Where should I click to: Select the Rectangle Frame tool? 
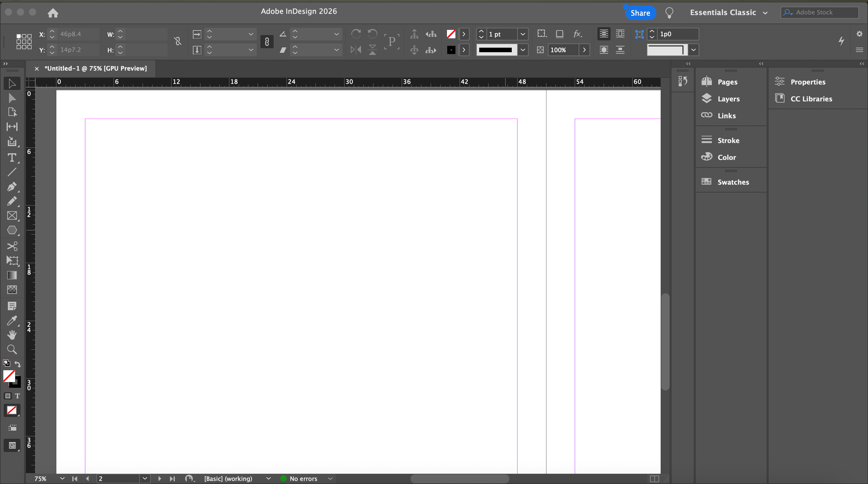[12, 216]
